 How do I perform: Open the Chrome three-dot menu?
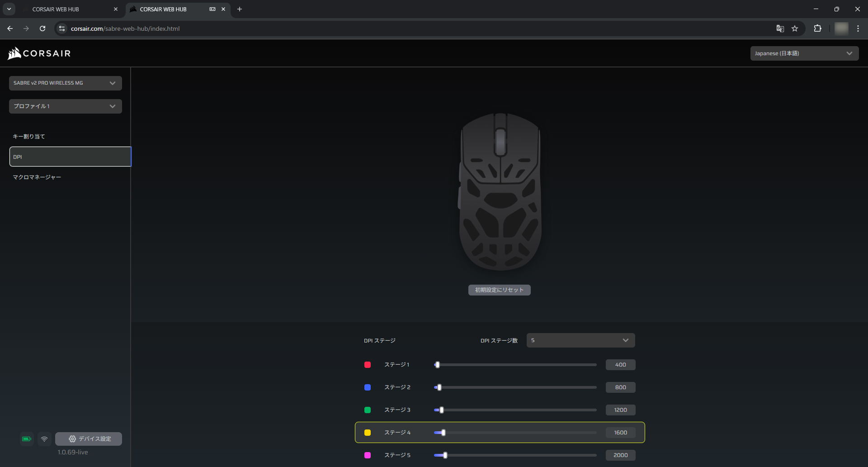[x=858, y=29]
